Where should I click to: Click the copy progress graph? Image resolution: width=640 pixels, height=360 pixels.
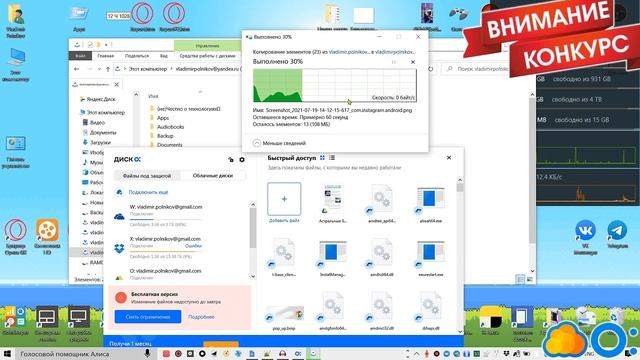coord(335,85)
